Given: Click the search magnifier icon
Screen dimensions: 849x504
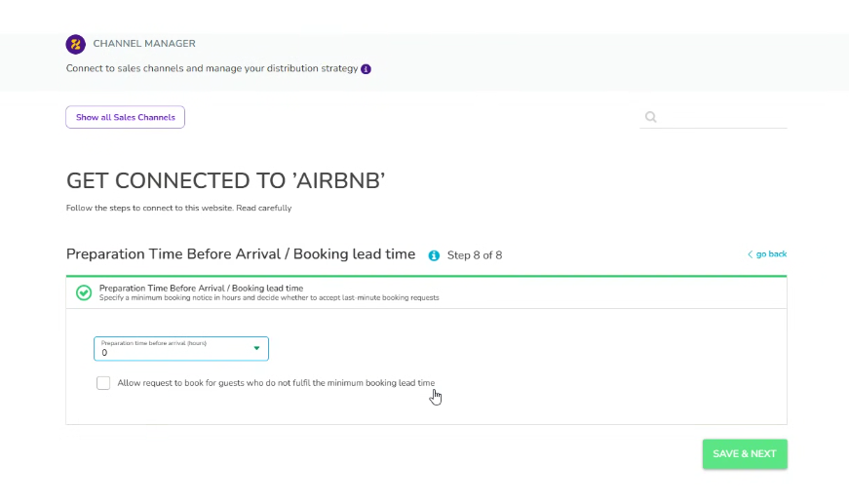Looking at the screenshot, I should (650, 117).
